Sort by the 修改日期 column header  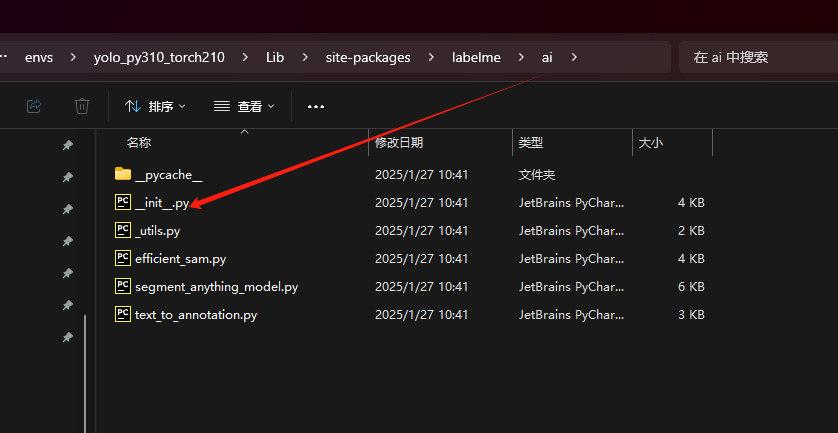[399, 143]
